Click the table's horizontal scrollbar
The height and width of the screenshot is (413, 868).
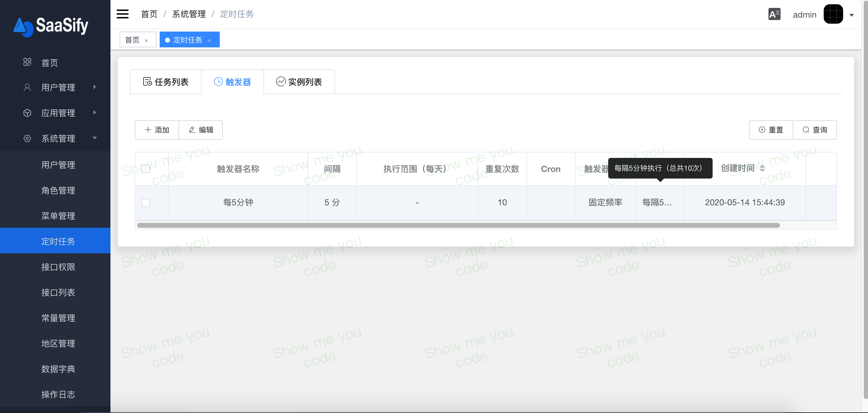458,225
